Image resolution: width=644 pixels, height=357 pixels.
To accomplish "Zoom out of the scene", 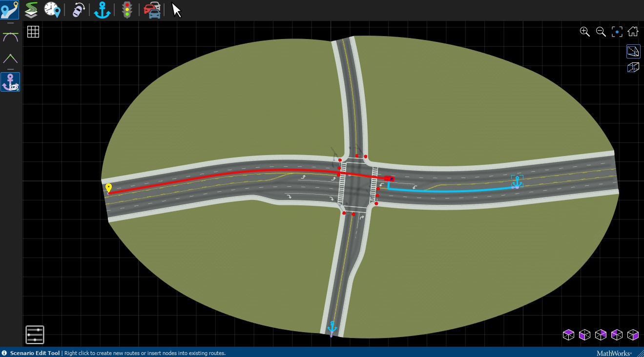I will tap(601, 32).
